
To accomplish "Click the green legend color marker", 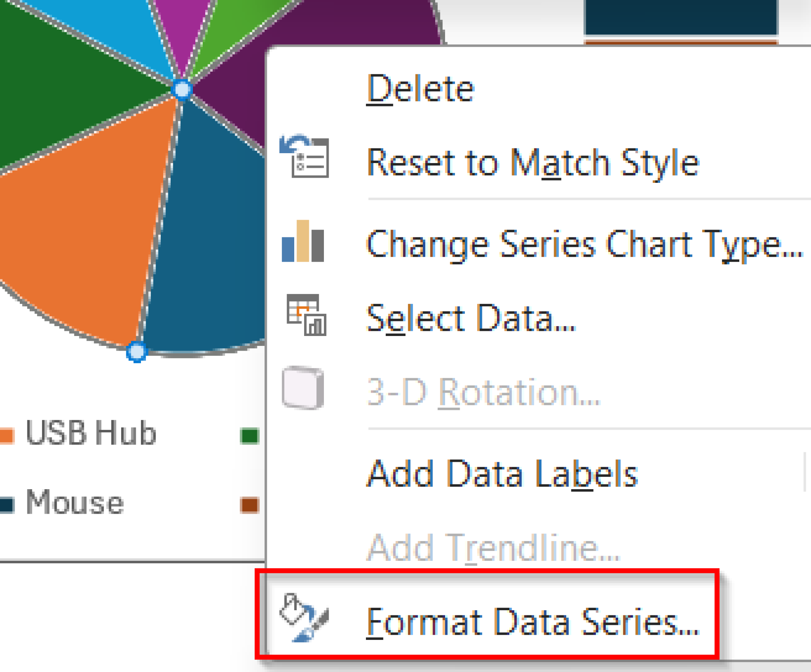I will point(249,435).
